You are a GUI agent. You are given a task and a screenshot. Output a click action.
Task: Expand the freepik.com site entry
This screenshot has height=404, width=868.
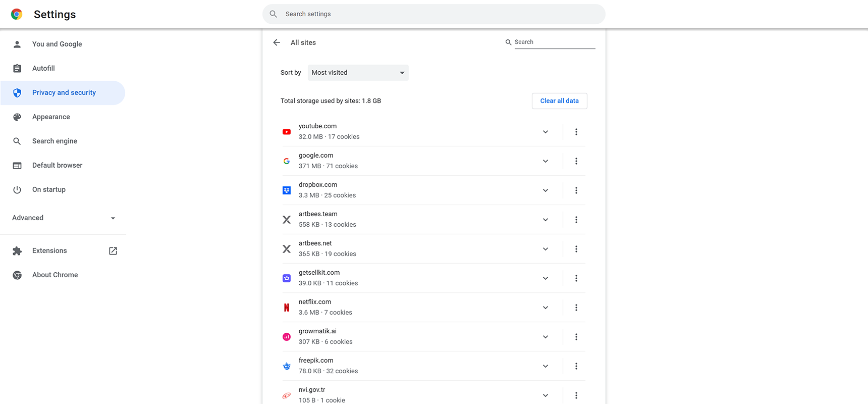546,366
